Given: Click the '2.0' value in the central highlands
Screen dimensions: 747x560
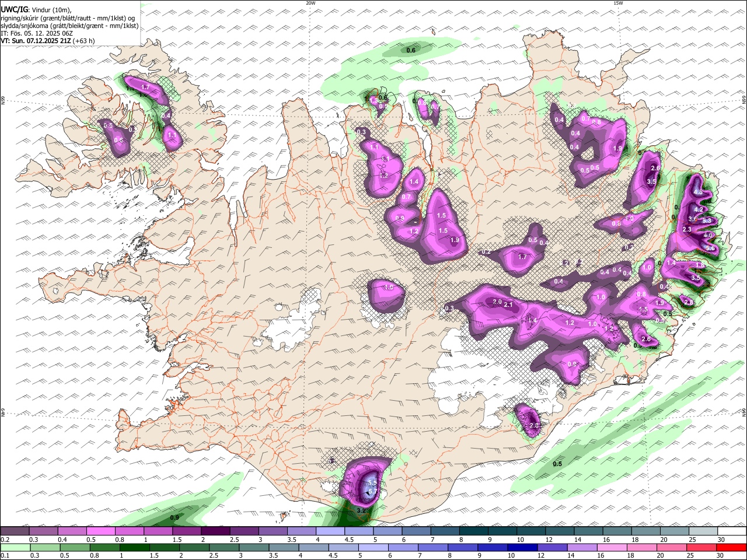Looking at the screenshot, I should pyautogui.click(x=497, y=302).
